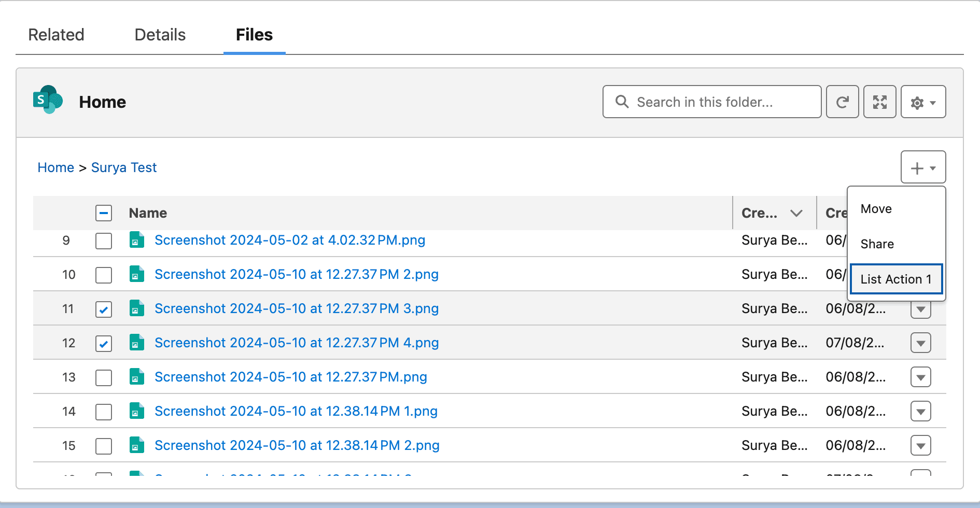Toggle the select-all checkbox in header
Screen dimensions: 980x508
(104, 213)
